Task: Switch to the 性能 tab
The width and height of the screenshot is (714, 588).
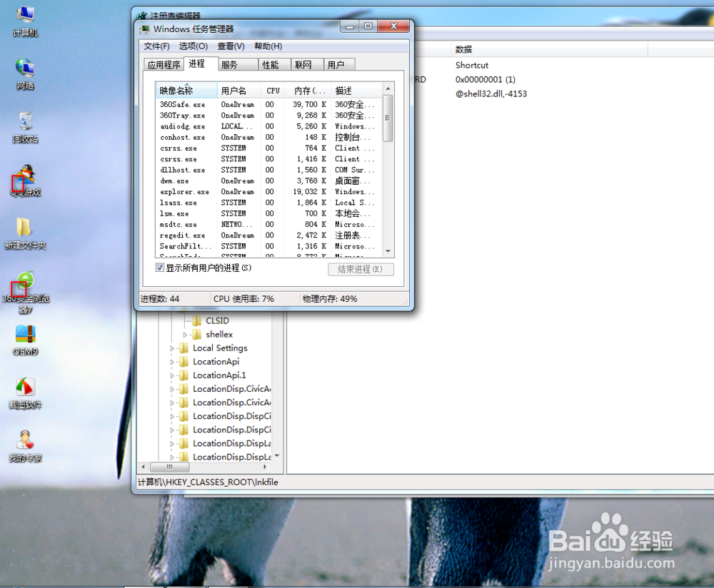Action: coord(275,65)
